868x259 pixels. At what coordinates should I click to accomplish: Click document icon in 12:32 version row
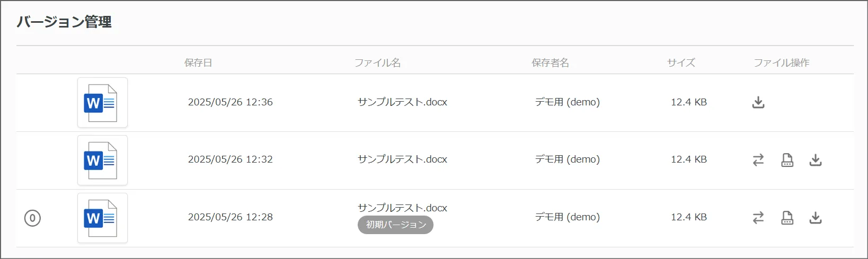(x=787, y=160)
